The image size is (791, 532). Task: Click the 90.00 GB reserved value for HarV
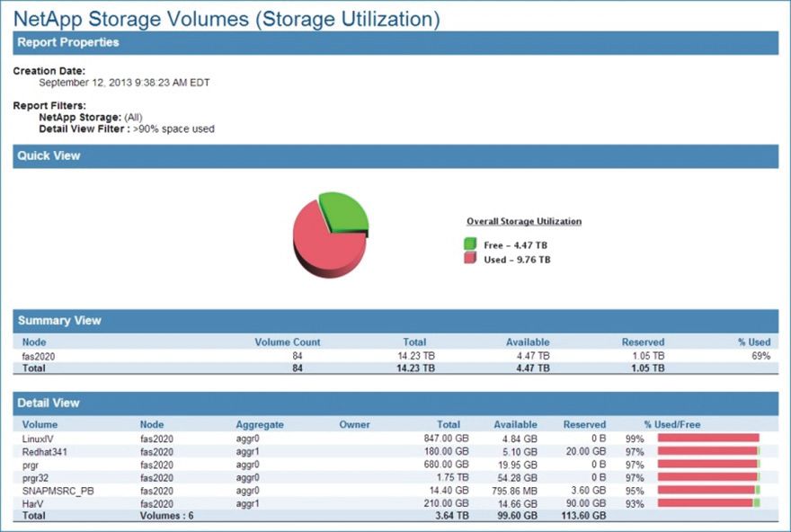pyautogui.click(x=586, y=503)
